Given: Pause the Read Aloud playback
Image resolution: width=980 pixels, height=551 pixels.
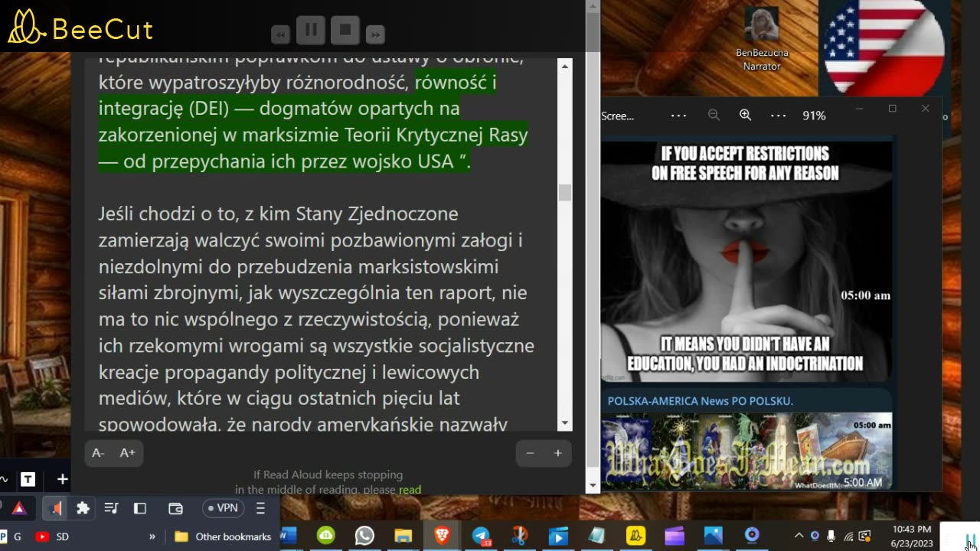Looking at the screenshot, I should pyautogui.click(x=311, y=31).
